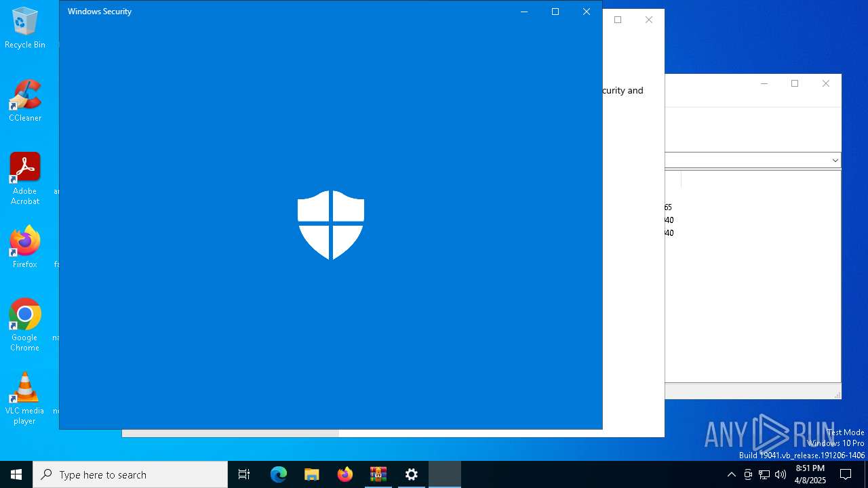Click the taskbar search box
The width and height of the screenshot is (868, 488).
130,474
